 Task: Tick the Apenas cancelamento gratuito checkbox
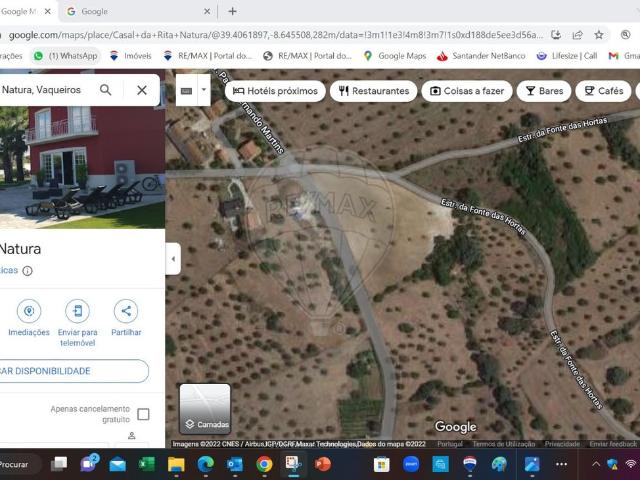coord(143,414)
